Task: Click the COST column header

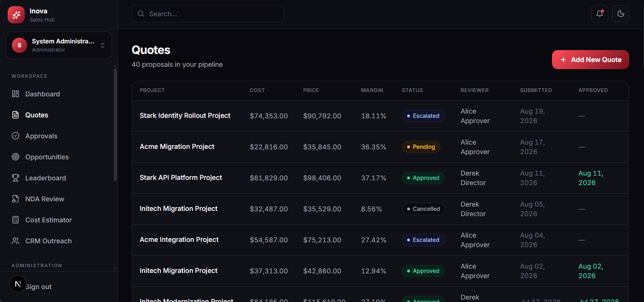Action: [x=257, y=90]
